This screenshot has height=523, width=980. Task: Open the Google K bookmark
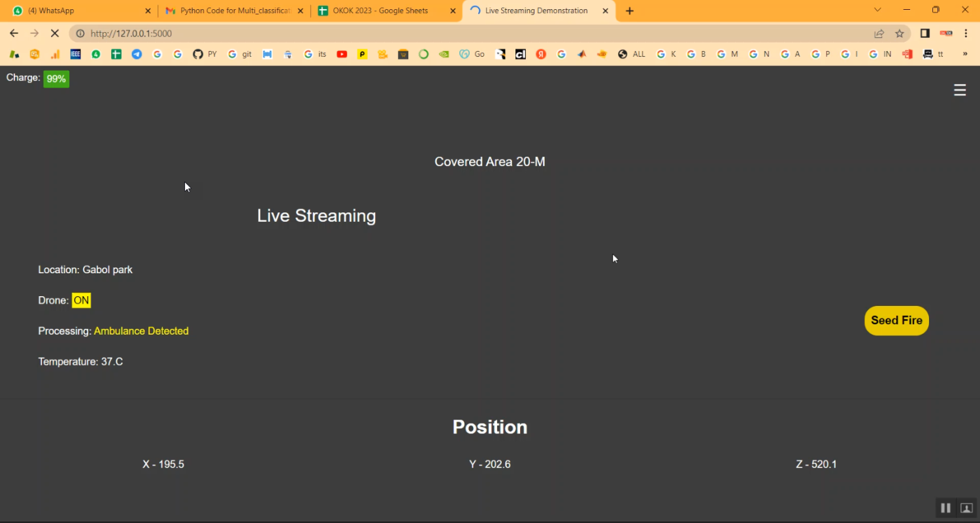[x=666, y=54]
